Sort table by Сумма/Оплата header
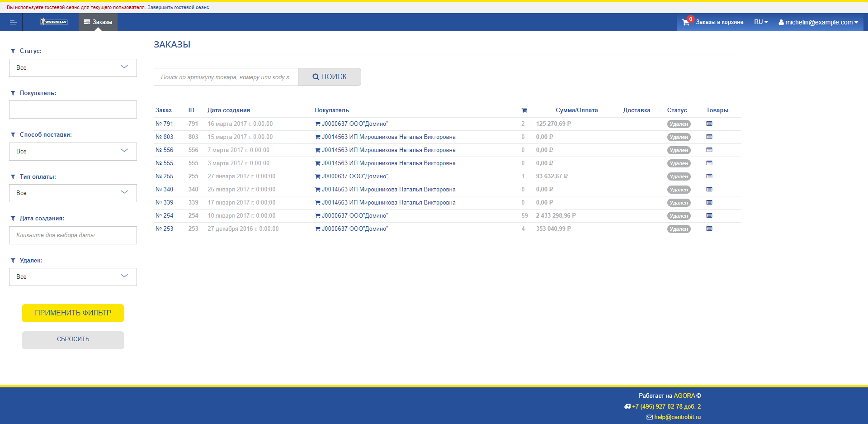This screenshot has width=868, height=424. pos(576,110)
